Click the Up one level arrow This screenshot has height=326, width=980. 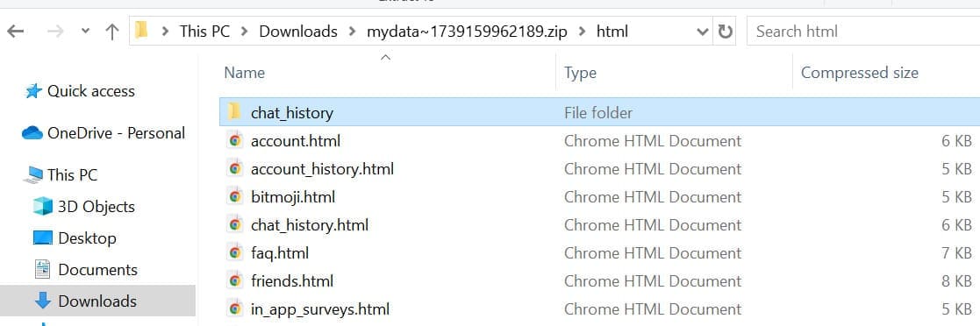click(x=112, y=32)
